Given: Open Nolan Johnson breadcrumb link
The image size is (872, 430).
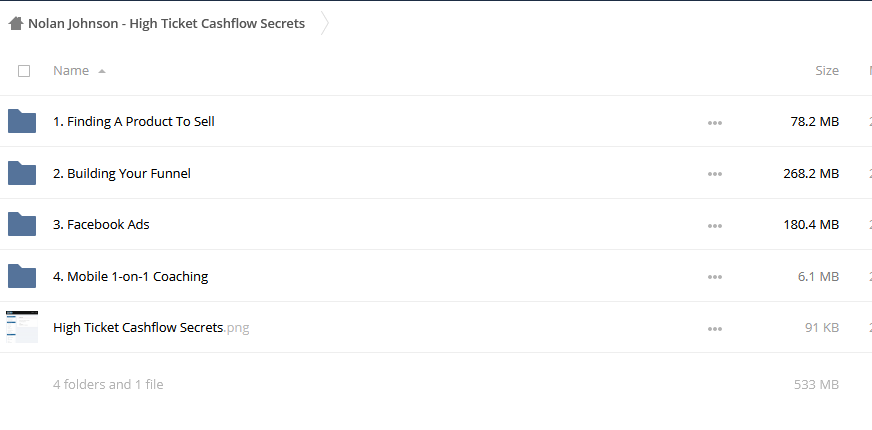Looking at the screenshot, I should 166,23.
